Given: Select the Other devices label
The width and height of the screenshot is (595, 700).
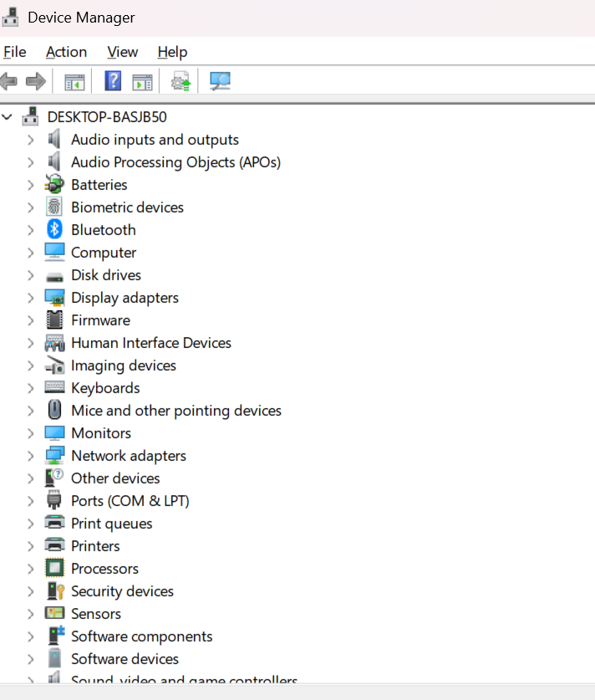Looking at the screenshot, I should [115, 478].
